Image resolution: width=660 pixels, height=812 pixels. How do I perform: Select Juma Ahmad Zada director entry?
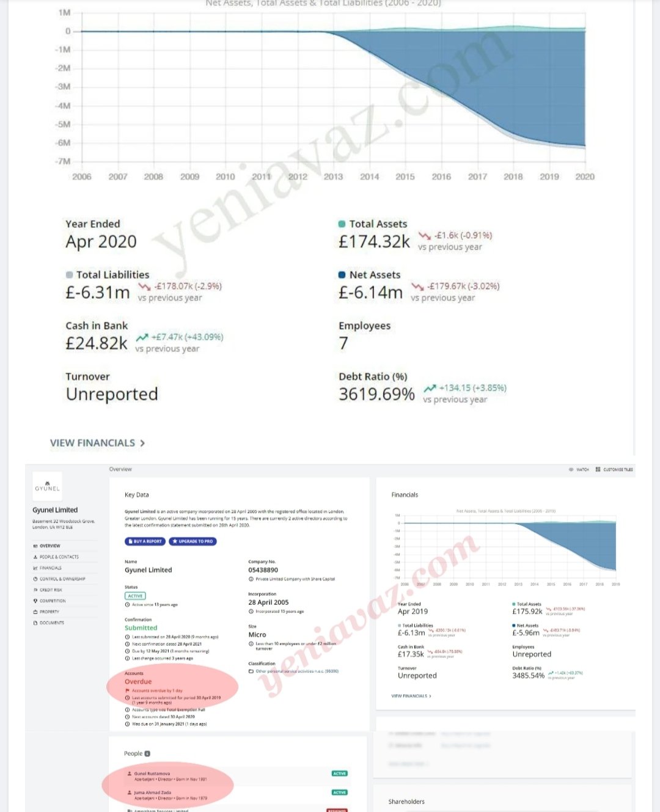(153, 792)
